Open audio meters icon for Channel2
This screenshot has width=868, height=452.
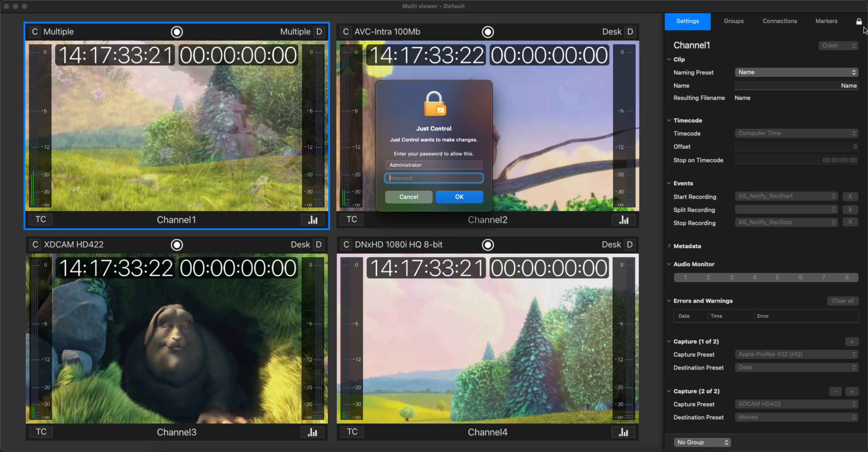coord(624,220)
